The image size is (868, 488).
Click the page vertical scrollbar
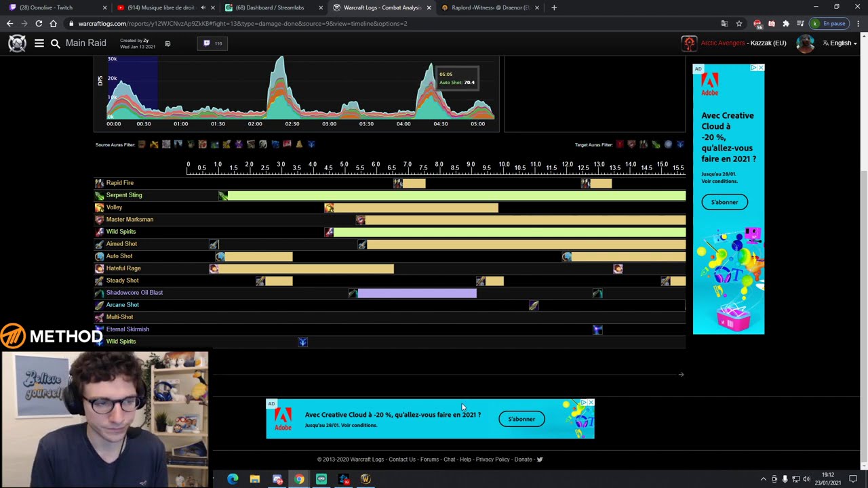[x=864, y=317]
